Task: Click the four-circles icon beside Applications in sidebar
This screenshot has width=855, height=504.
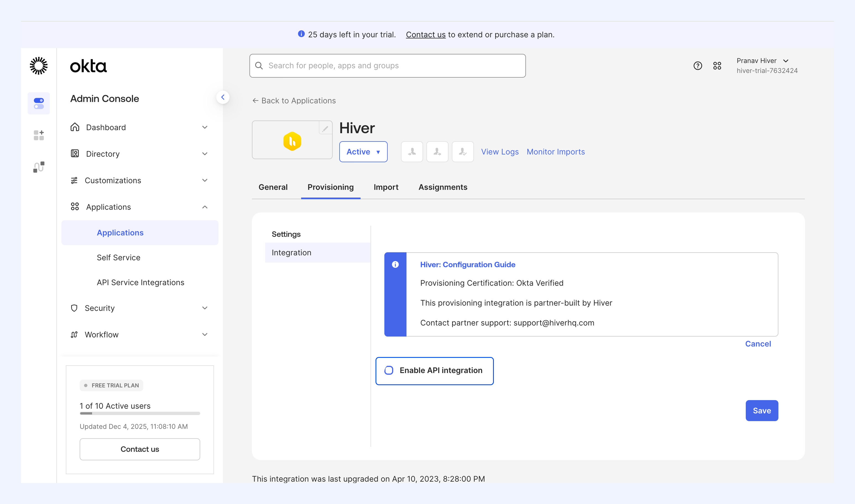Action: tap(75, 206)
